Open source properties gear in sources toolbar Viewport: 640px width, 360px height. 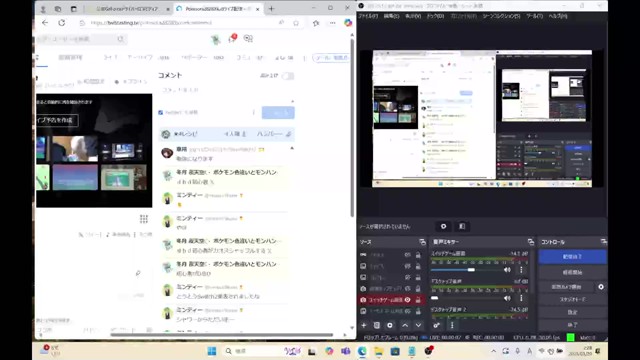390,325
